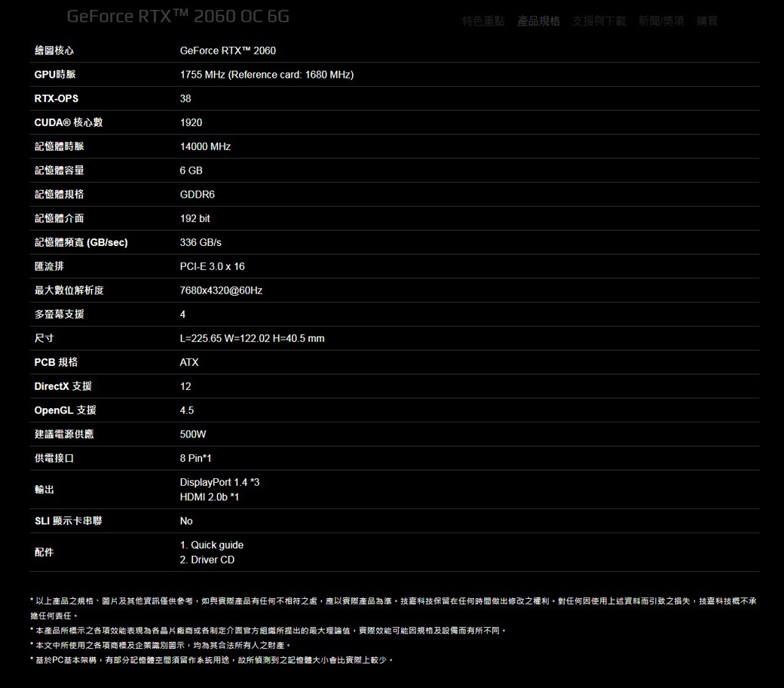784x688 pixels.
Task: Click the Driver CD accessory entry
Action: 207,560
